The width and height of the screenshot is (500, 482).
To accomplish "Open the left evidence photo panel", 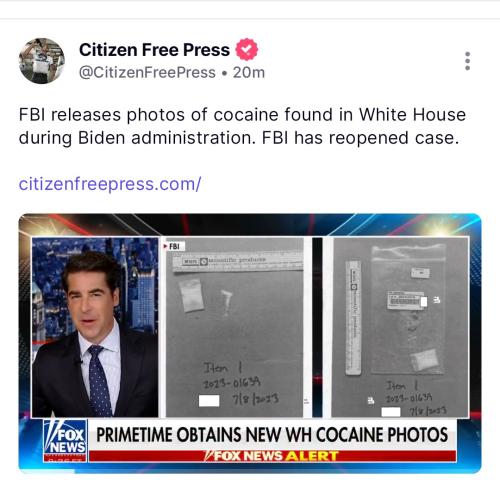I will click(x=234, y=327).
